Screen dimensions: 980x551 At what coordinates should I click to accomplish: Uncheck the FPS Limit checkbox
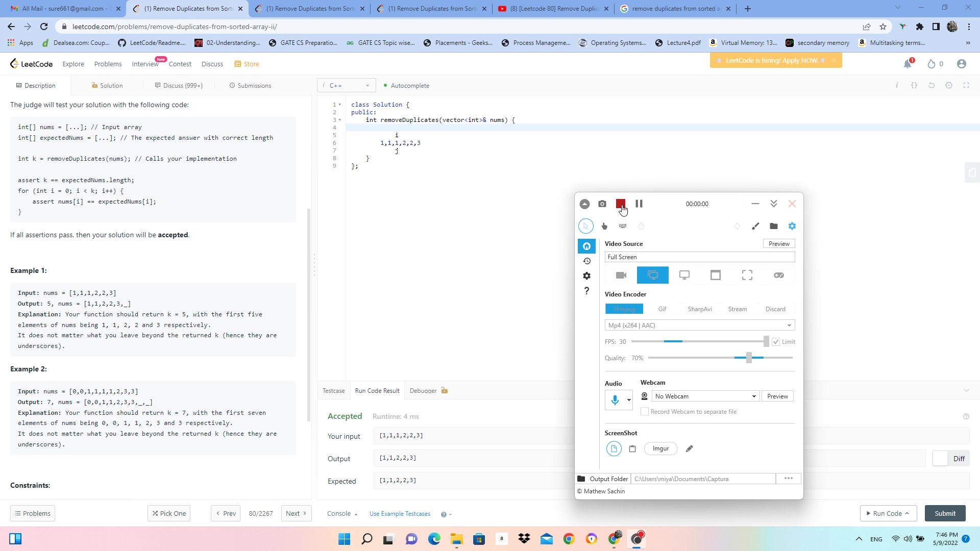click(776, 342)
